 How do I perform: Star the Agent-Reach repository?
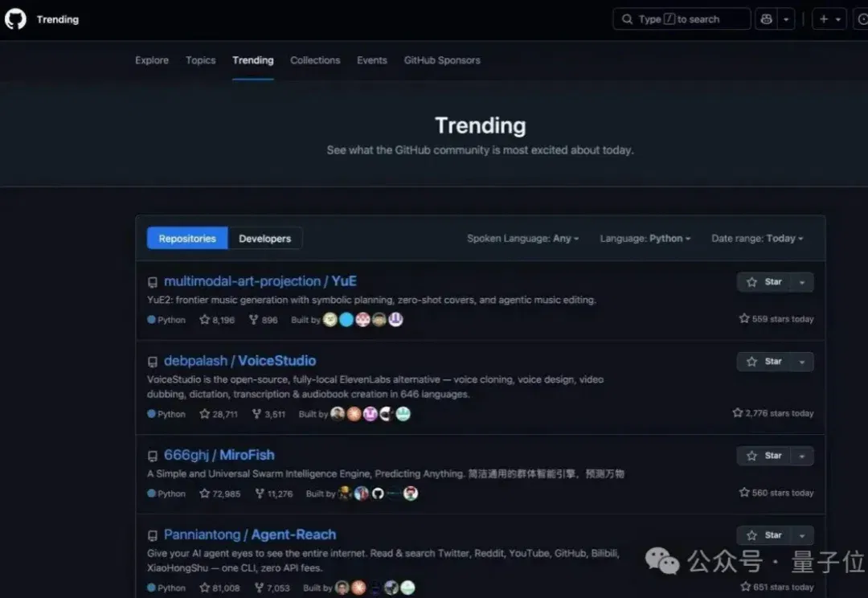(x=764, y=535)
